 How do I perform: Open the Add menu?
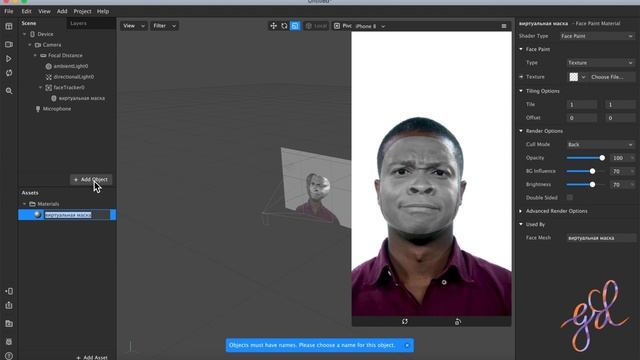pos(62,11)
